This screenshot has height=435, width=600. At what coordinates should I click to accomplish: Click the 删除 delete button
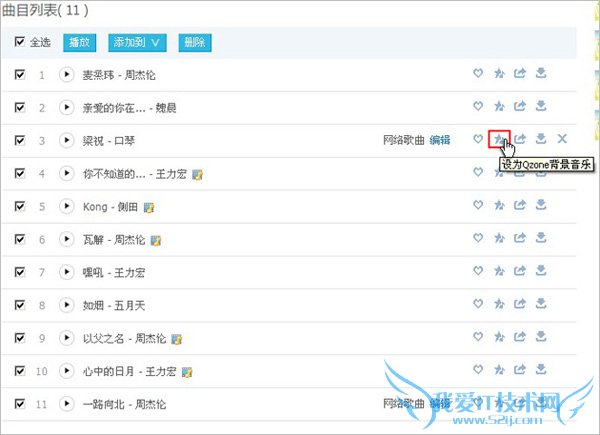(x=195, y=42)
